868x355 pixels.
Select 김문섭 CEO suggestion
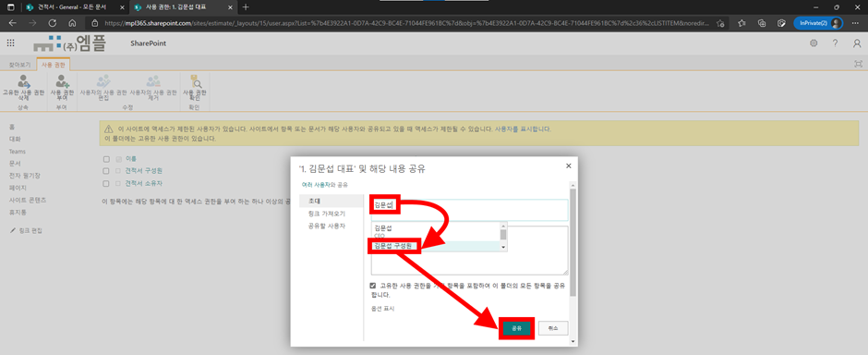point(435,231)
